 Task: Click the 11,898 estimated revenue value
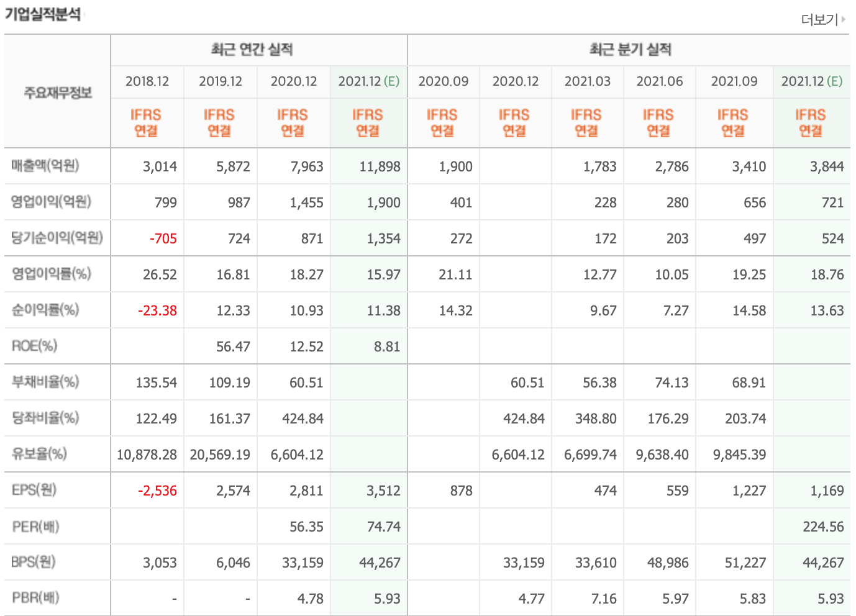click(380, 166)
